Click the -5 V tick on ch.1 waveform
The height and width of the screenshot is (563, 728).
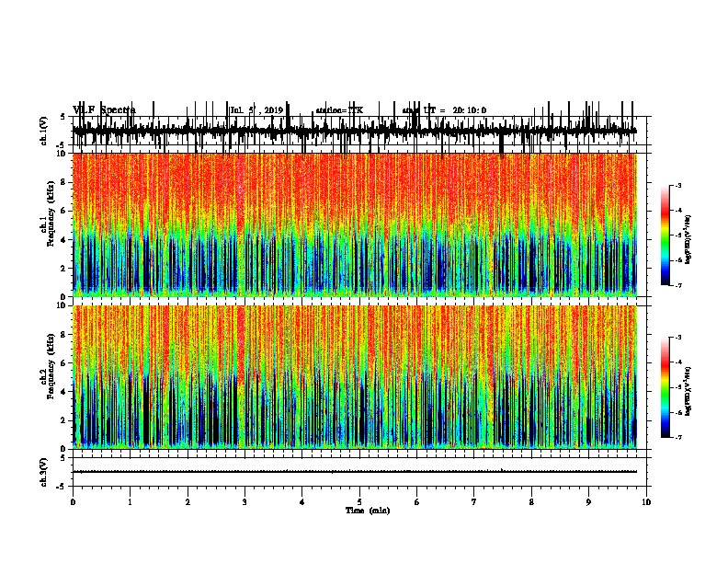(x=61, y=145)
